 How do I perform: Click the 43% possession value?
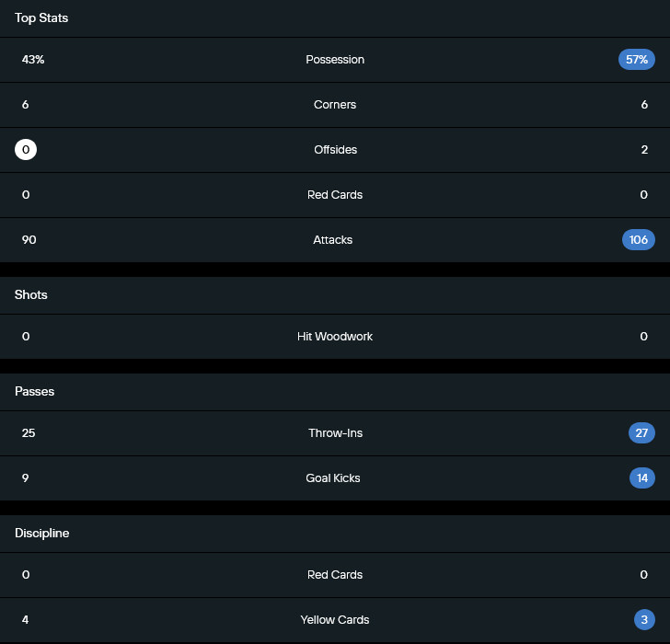[x=33, y=60]
